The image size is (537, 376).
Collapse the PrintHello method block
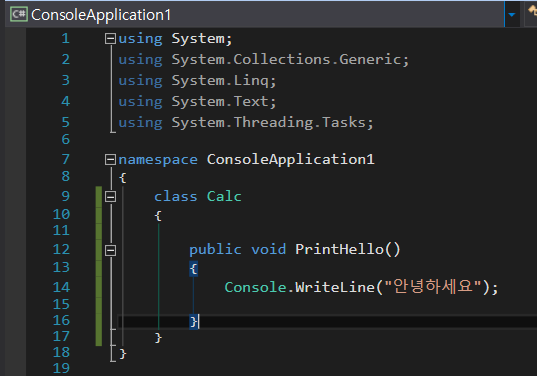(x=110, y=250)
